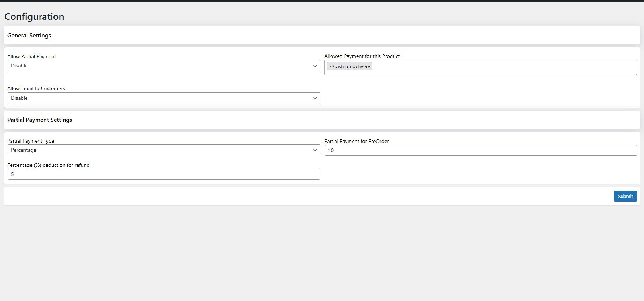Click the Partial Payment Settings section header
This screenshot has height=301, width=644.
(40, 120)
